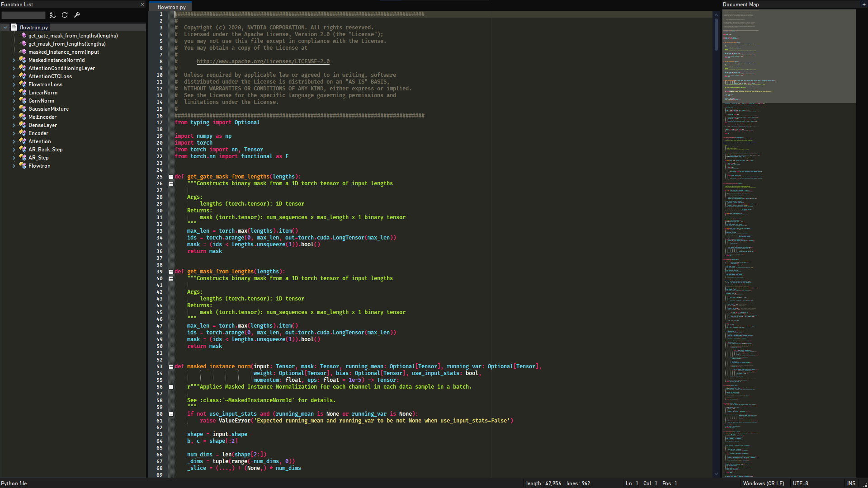This screenshot has width=868, height=488.
Task: Click class icon beside AttentionConditioningLayer
Action: click(x=23, y=68)
